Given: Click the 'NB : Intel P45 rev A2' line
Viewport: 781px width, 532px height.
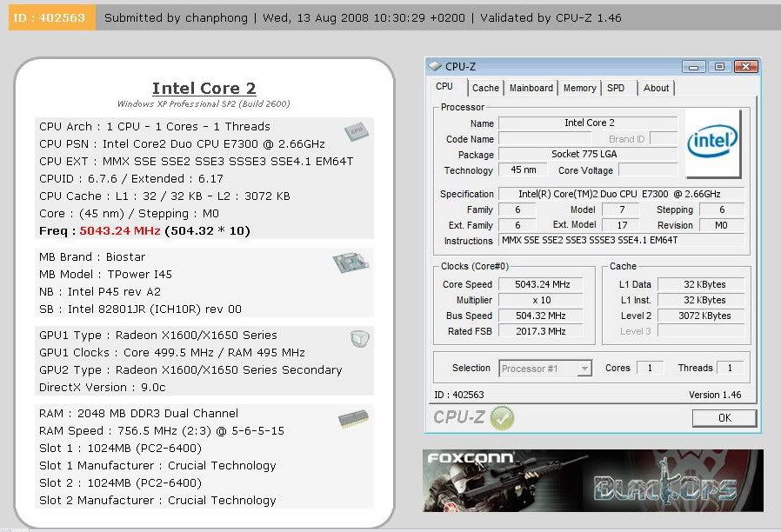Looking at the screenshot, I should 100,291.
